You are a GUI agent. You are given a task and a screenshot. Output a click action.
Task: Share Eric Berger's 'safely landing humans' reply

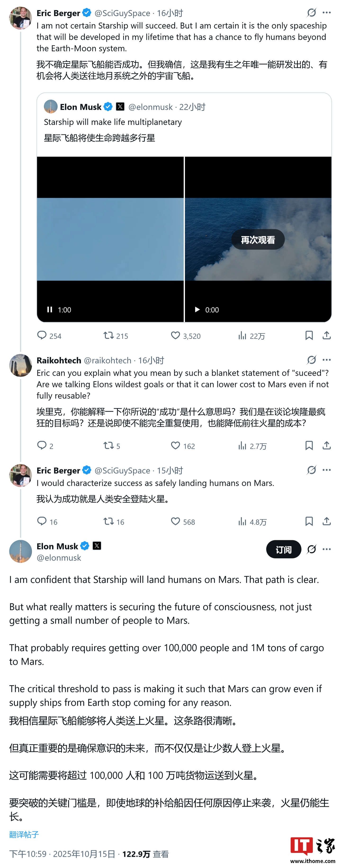pyautogui.click(x=326, y=521)
